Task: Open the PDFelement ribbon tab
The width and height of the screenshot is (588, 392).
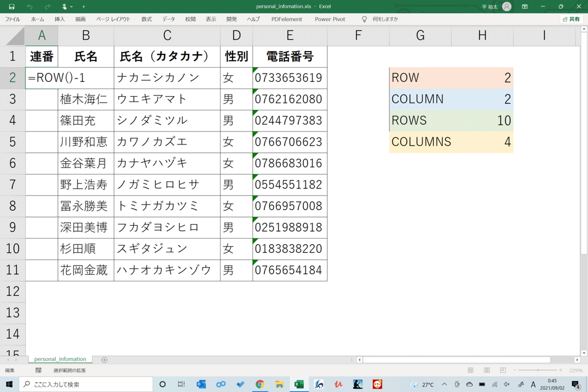Action: coord(287,19)
